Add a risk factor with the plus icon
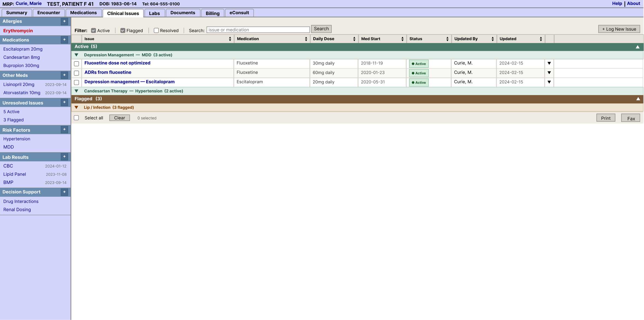 click(x=64, y=130)
